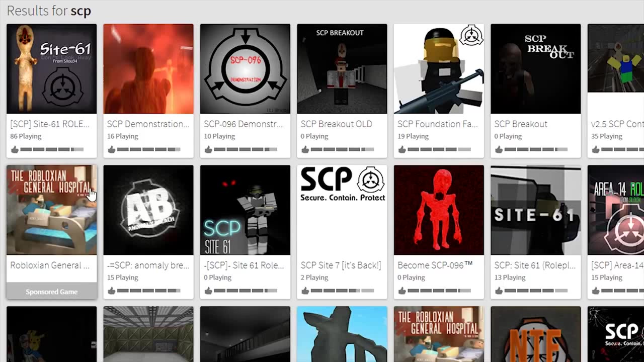This screenshot has height=362, width=644.
Task: Click the 86 Playing count text
Action: [26, 136]
